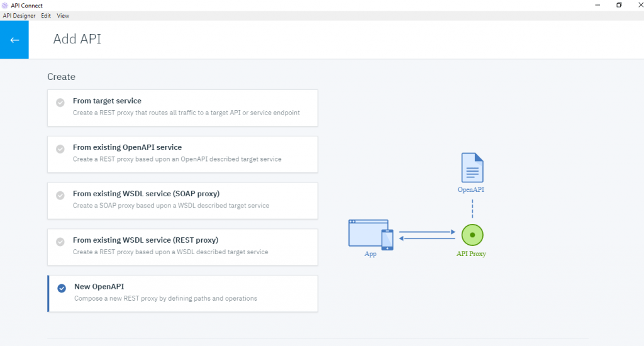Viewport: 644px width, 346px height.
Task: Click the 'Add API' page heading
Action: pyautogui.click(x=77, y=39)
